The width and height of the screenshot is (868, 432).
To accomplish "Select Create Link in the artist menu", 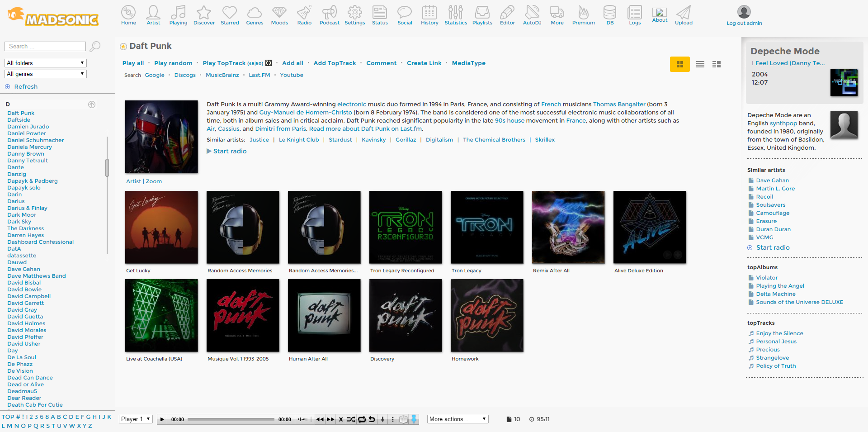I will click(x=424, y=63).
